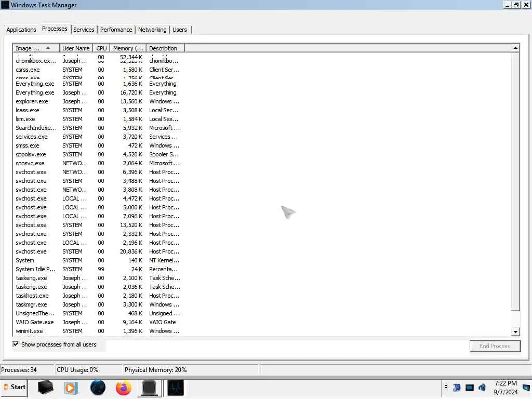This screenshot has width=532, height=399.
Task: Sort processes by CPU column
Action: coord(101,48)
